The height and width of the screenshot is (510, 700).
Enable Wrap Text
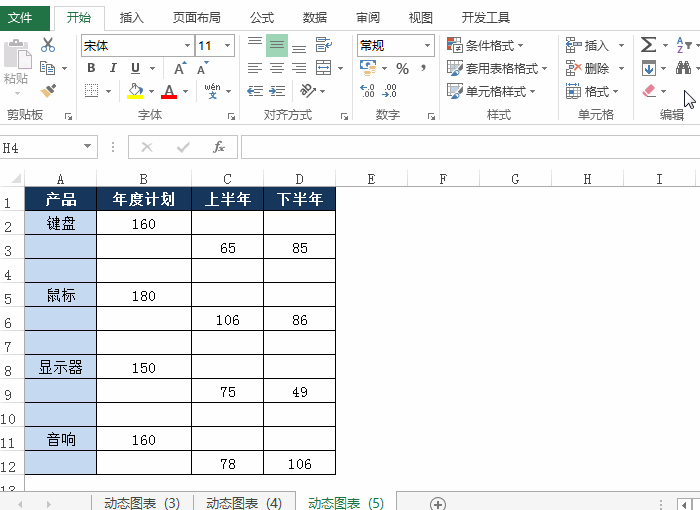[x=324, y=45]
